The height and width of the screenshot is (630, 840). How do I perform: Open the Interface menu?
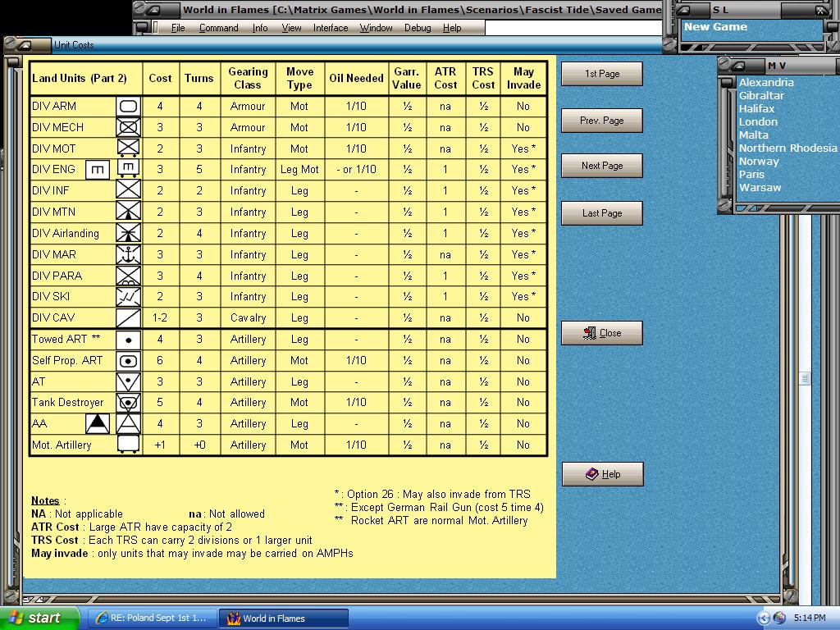[x=331, y=28]
